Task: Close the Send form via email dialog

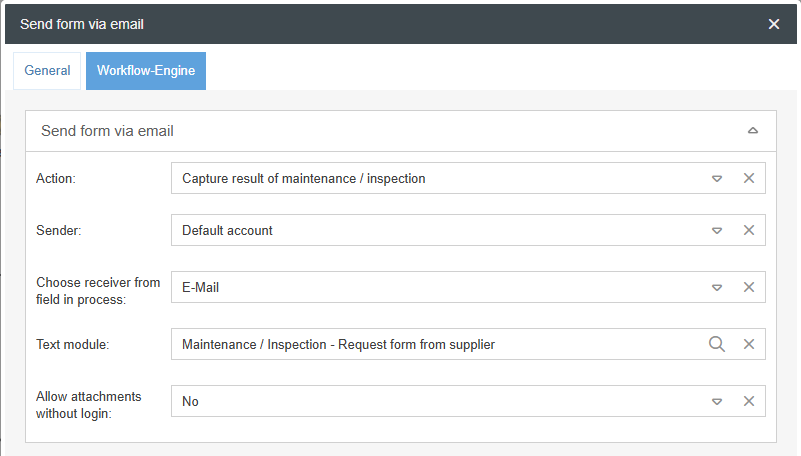Action: pos(774,24)
